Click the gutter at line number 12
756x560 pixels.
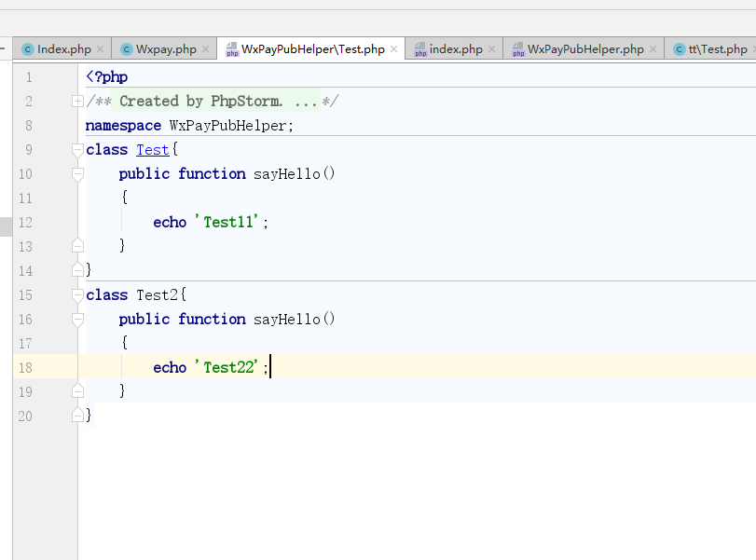tap(25, 222)
